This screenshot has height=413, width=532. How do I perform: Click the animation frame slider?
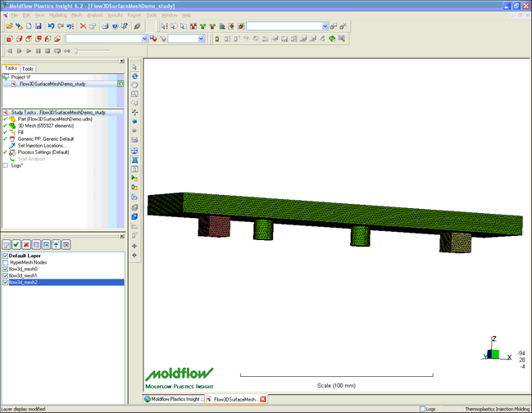click(x=75, y=51)
